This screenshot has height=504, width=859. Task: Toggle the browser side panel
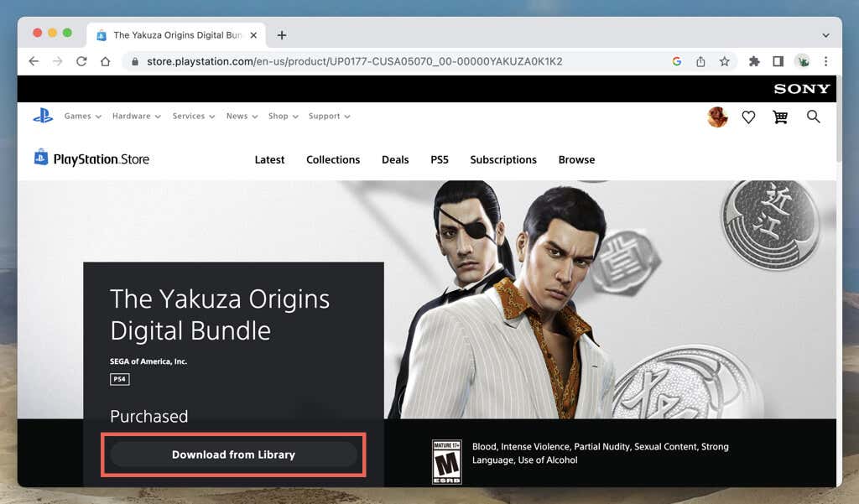pyautogui.click(x=778, y=61)
